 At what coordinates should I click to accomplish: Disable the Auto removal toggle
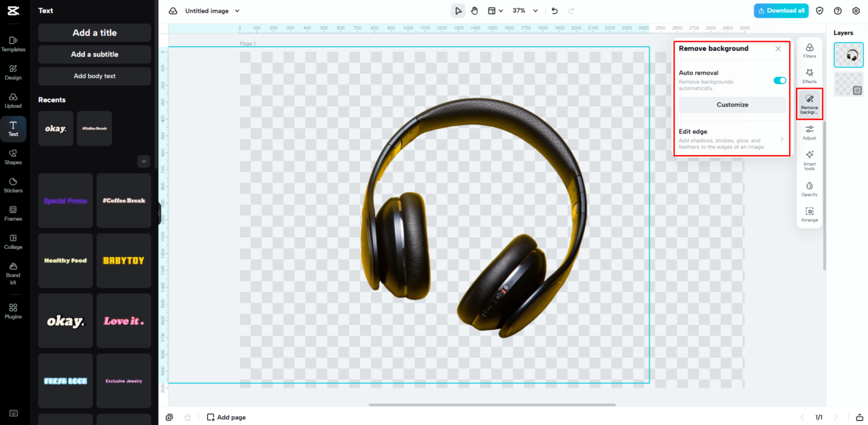point(779,80)
